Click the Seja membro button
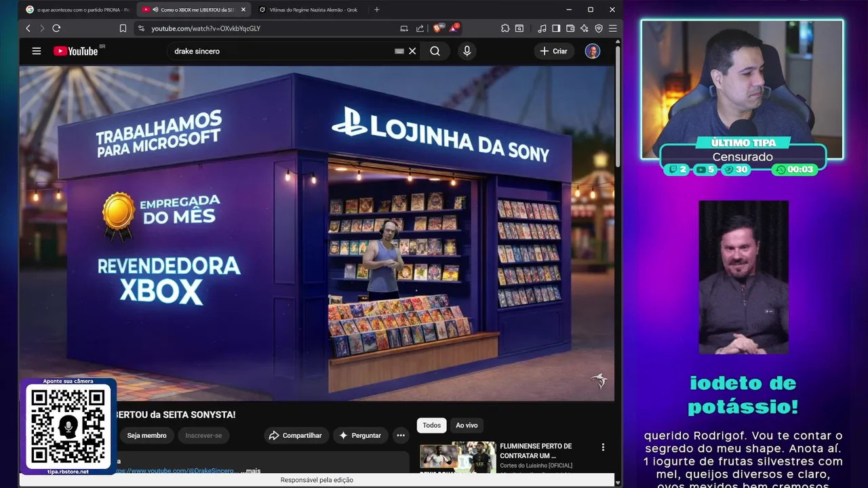 146,435
